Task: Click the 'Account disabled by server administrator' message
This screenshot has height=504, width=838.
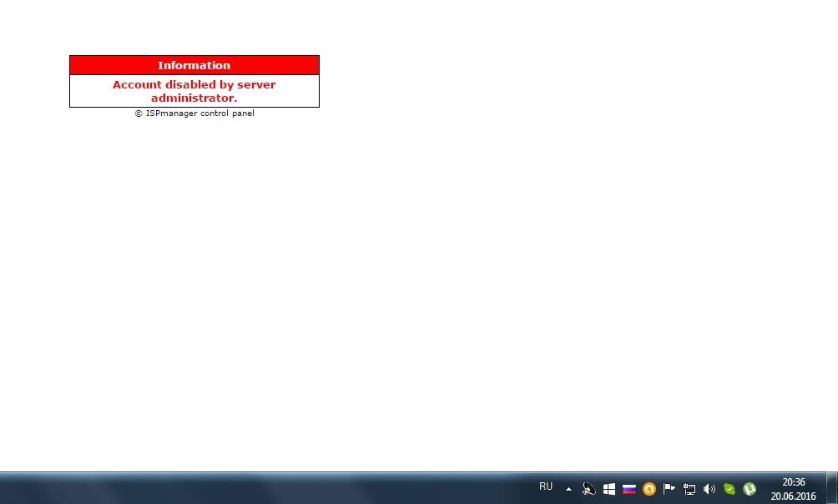Action: pyautogui.click(x=194, y=85)
